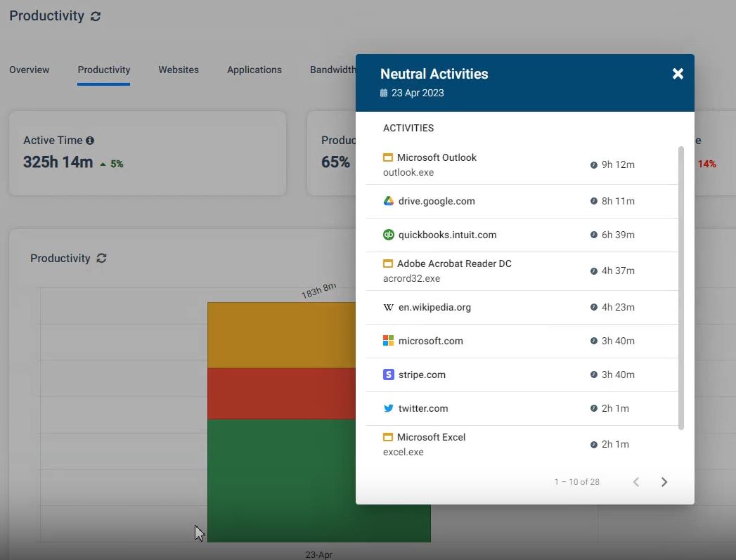Refresh the Productivity chart panel
Viewport: 736px width, 560px height.
[101, 258]
